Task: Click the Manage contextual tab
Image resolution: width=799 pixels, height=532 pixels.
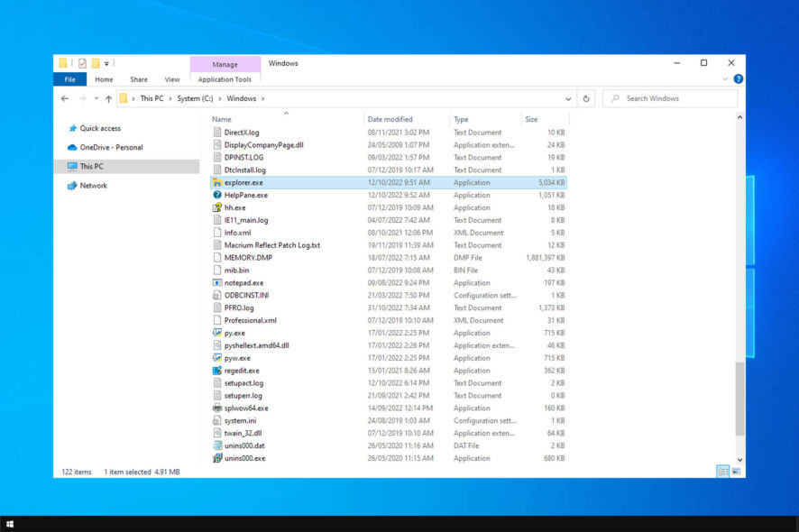Action: point(225,64)
